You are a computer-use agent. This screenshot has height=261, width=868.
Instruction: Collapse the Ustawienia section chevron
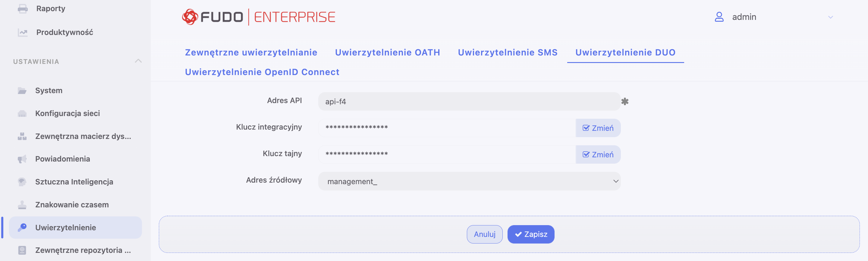click(x=138, y=61)
